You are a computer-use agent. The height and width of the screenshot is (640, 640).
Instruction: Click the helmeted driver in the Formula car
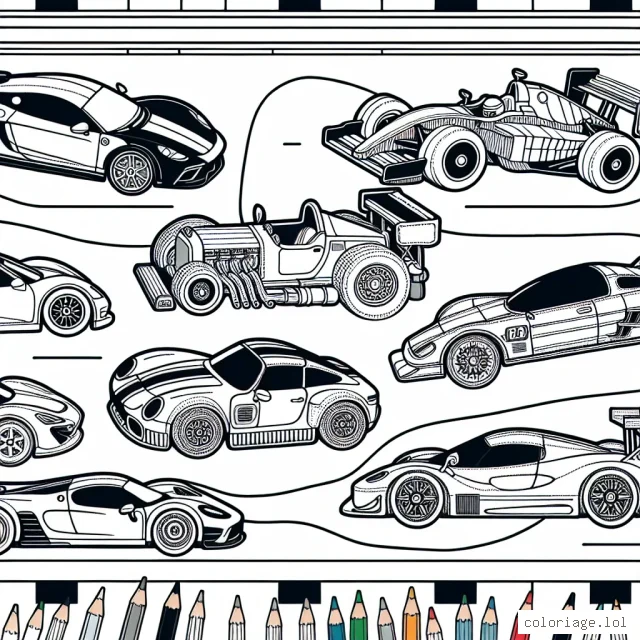[x=493, y=107]
